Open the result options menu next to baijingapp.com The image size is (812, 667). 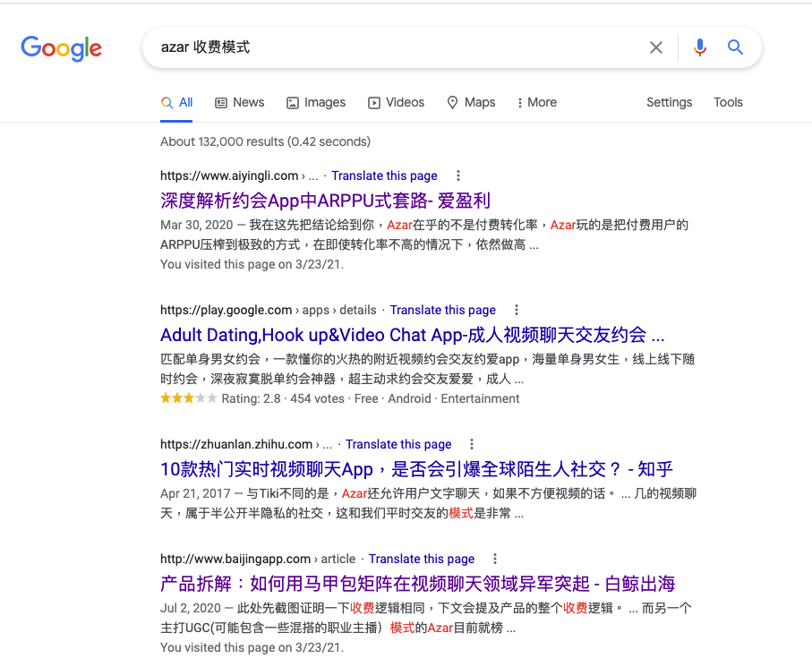[x=495, y=559]
